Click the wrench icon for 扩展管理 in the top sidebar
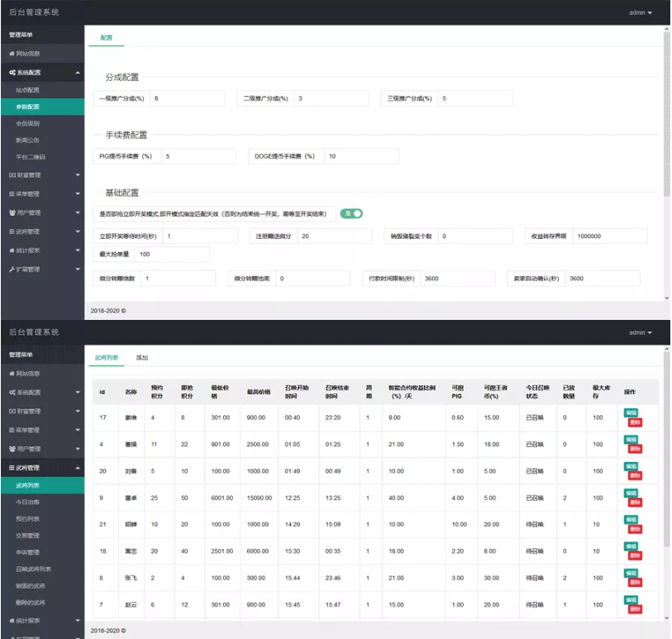The height and width of the screenshot is (639, 672). pyautogui.click(x=11, y=269)
